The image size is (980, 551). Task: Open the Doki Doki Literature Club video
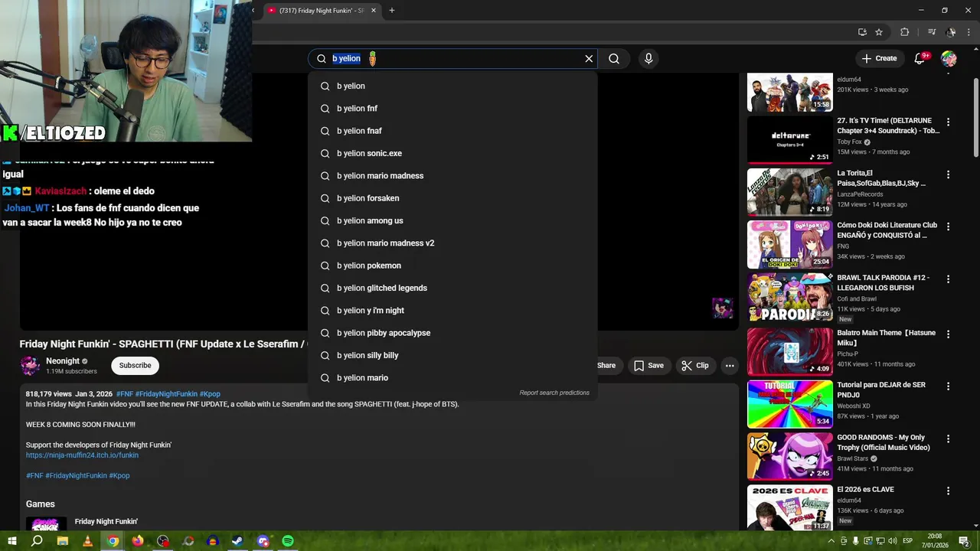pos(789,245)
